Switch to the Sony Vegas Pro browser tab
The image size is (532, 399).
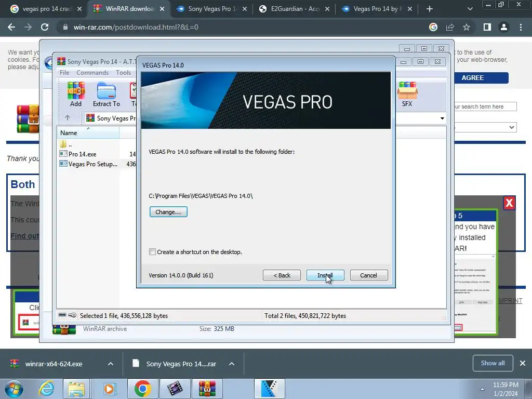coord(212,9)
